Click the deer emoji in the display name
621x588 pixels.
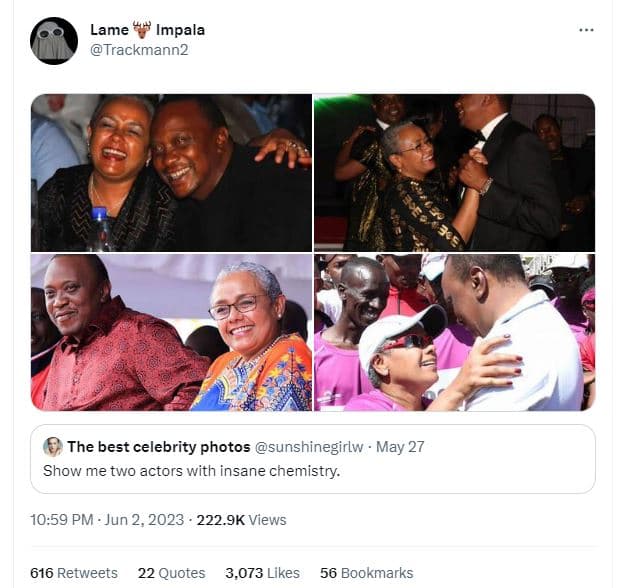click(143, 30)
